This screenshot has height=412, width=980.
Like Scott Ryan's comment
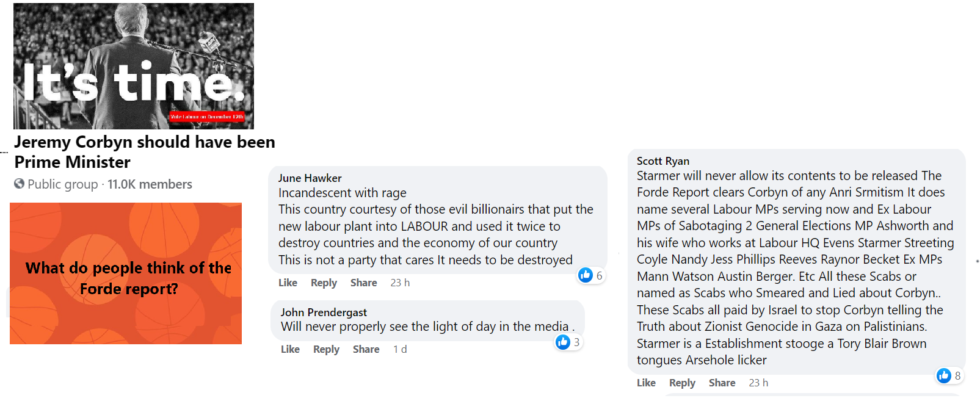pyautogui.click(x=646, y=383)
